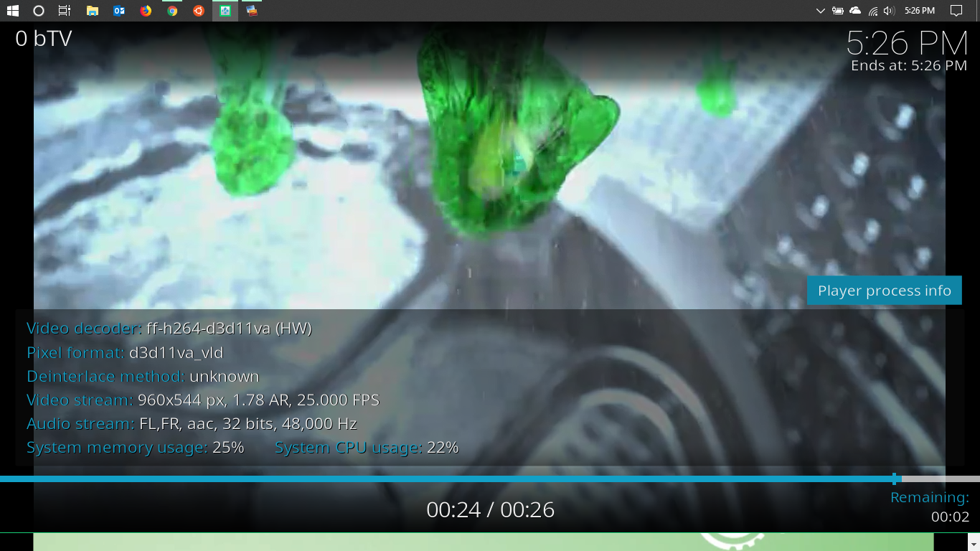Open the image viewer taskbar app

pos(252,11)
